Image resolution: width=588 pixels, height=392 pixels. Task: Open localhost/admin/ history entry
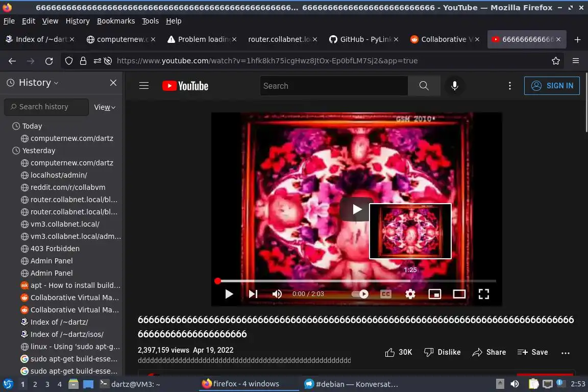[59, 175]
